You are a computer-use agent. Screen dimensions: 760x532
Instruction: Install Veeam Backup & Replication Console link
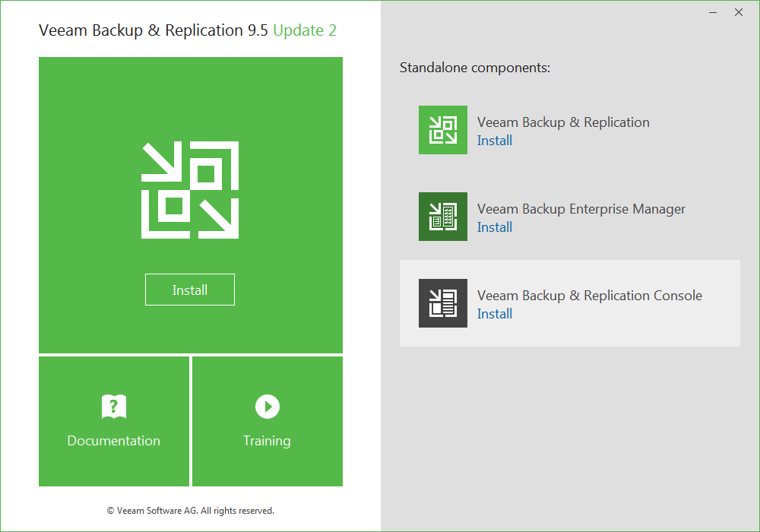495,314
